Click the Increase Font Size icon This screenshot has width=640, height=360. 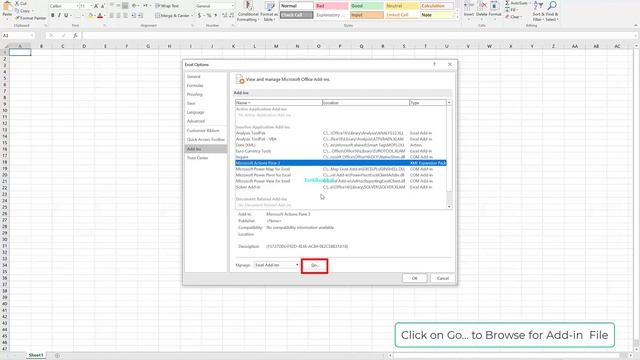pos(96,6)
